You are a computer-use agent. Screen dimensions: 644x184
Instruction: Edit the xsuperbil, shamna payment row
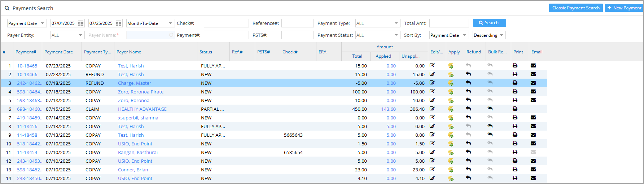pos(432,118)
